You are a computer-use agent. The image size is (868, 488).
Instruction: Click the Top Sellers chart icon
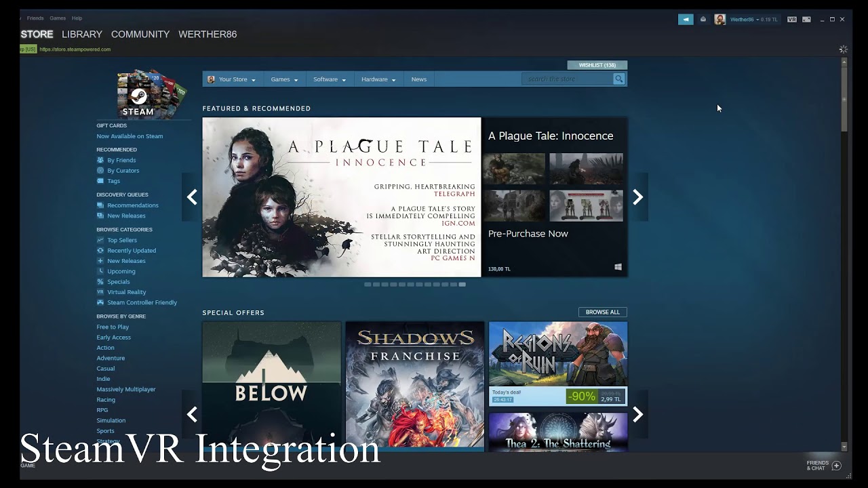point(100,240)
